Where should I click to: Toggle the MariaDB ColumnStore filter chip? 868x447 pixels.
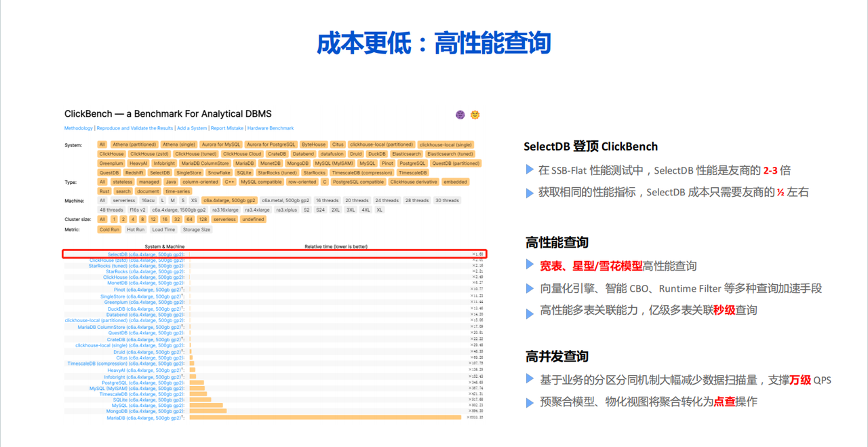[x=205, y=163]
